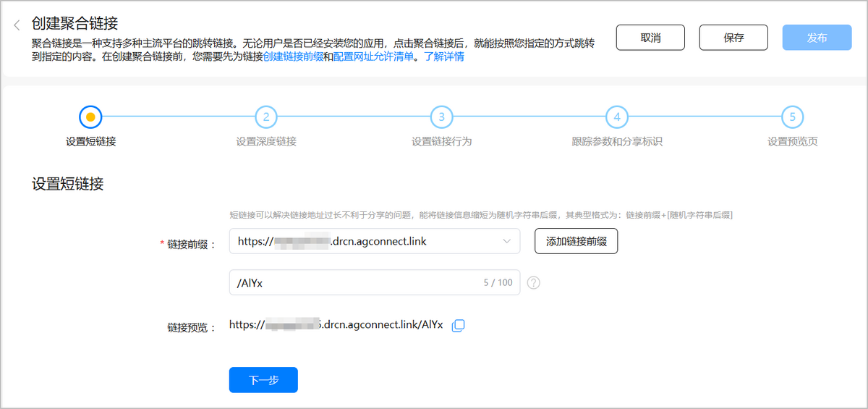Focus the /AlYx suffix input field
Image resolution: width=868 pixels, height=409 pixels.
(354, 283)
